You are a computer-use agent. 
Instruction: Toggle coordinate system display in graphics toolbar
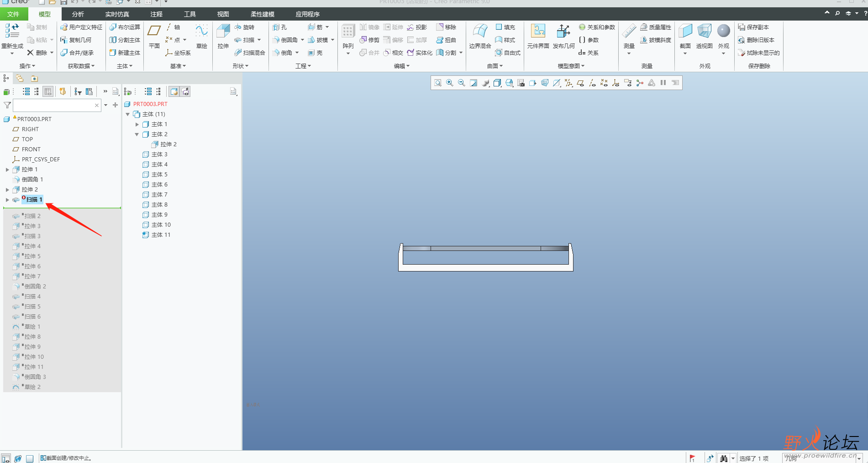point(616,83)
